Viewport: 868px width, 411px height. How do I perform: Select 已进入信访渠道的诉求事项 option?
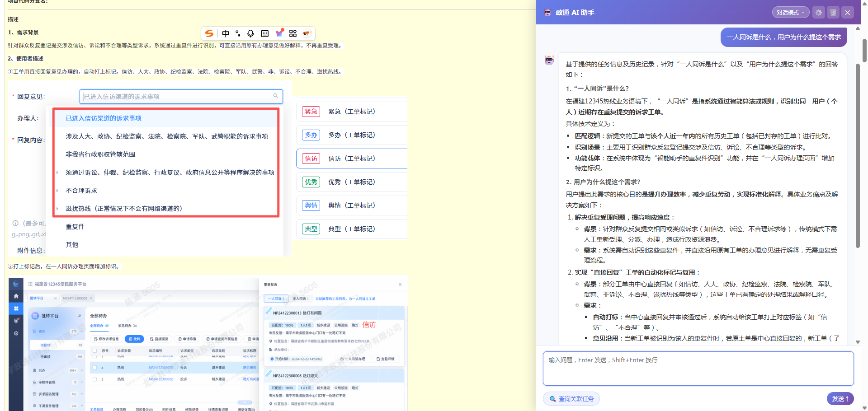(165, 118)
